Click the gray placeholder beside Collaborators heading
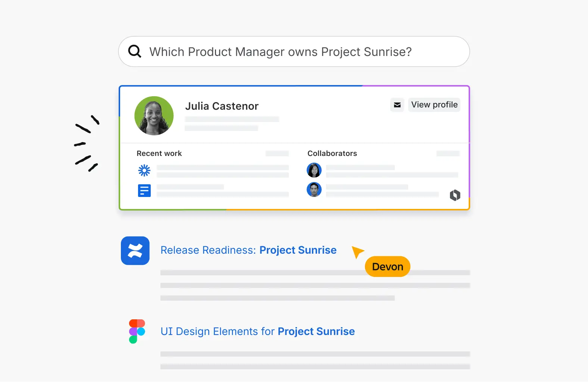The image size is (588, 382). coord(448,153)
